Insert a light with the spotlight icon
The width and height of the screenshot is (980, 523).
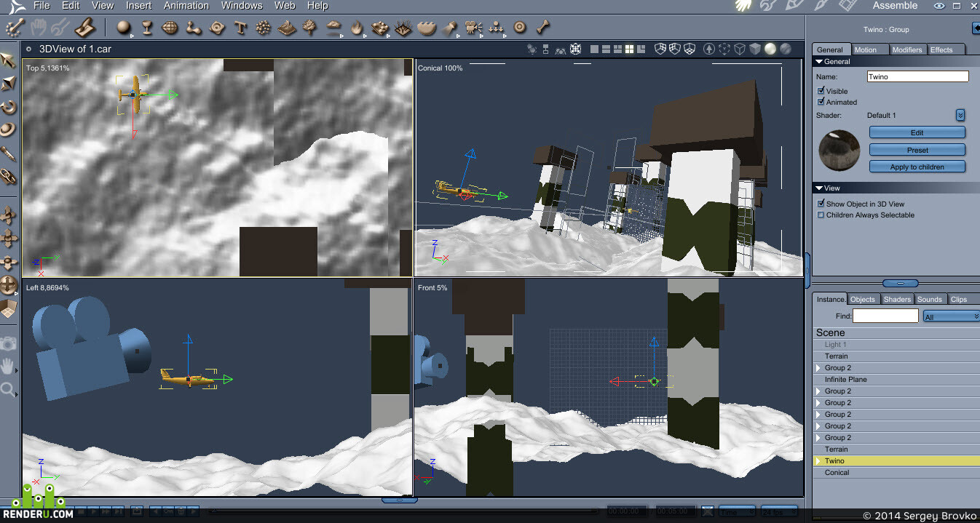tap(450, 28)
